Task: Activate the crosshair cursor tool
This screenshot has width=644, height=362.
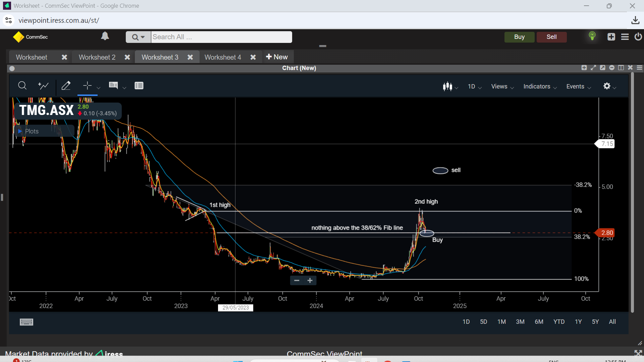Action: click(87, 86)
